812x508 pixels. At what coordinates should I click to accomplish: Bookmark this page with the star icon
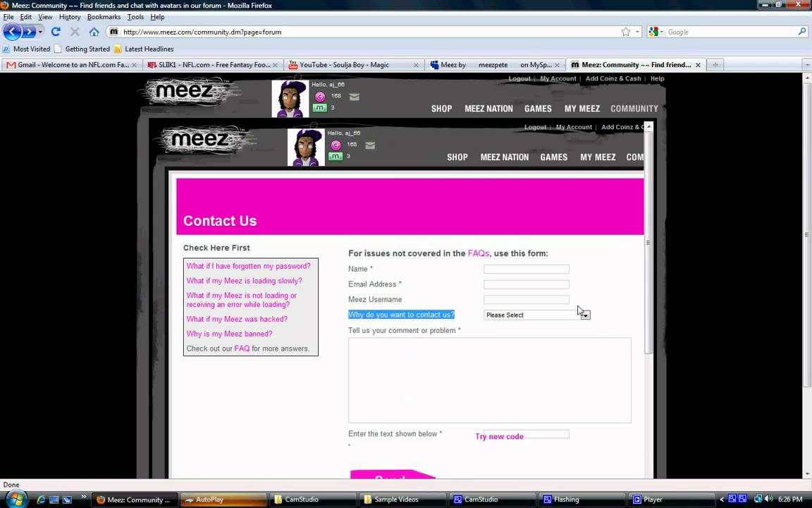click(626, 32)
